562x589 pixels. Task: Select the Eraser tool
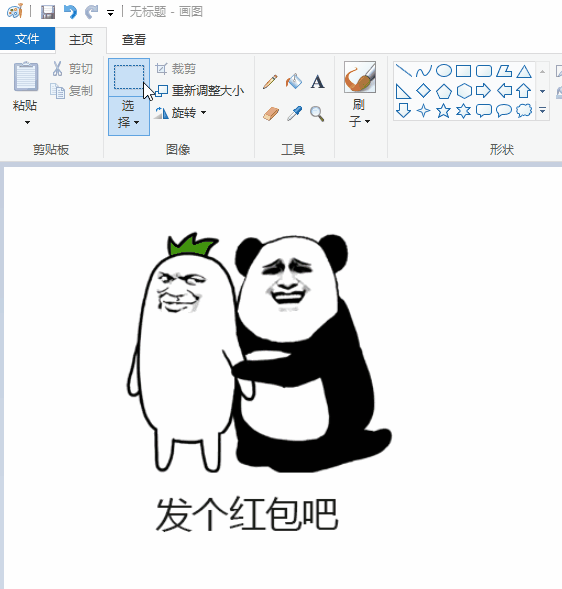pyautogui.click(x=270, y=113)
